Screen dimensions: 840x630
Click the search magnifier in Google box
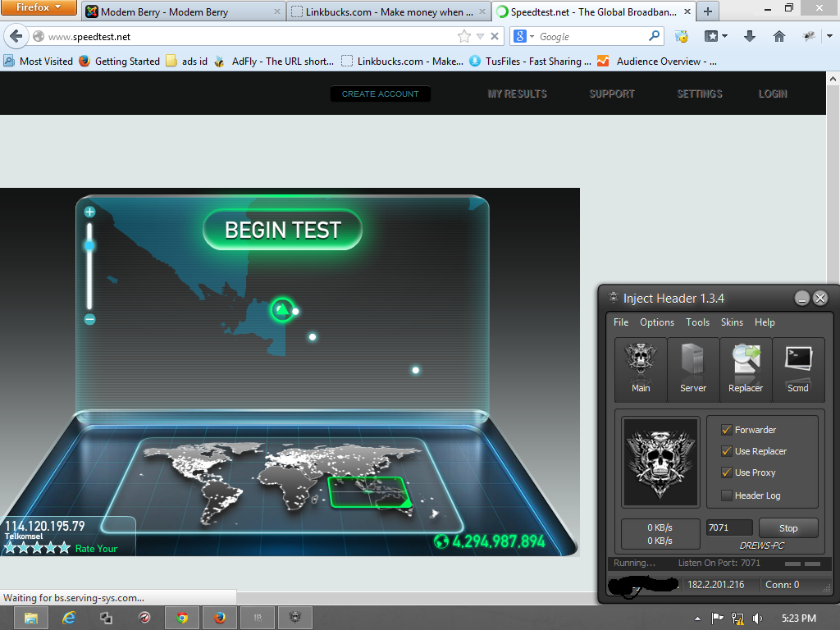(654, 36)
